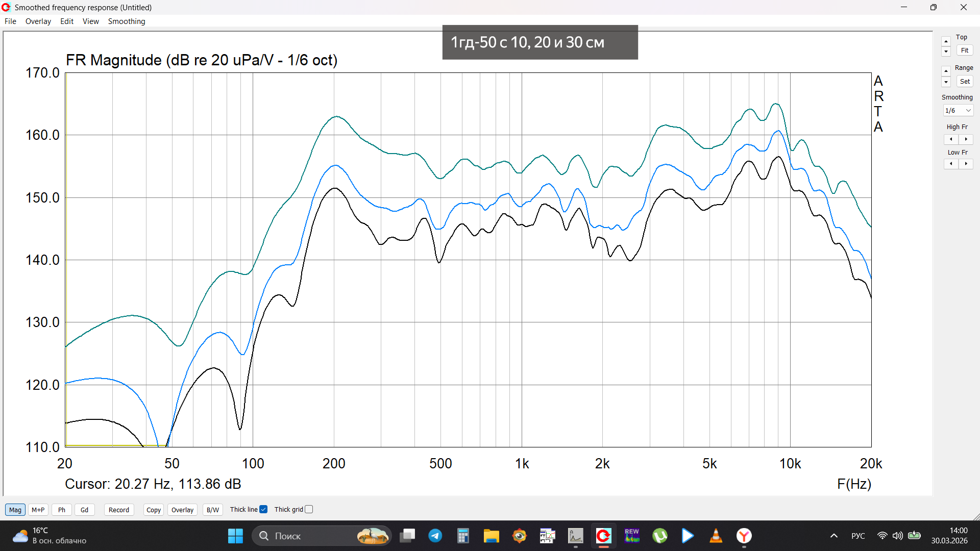Click the Fit button

point(964,51)
